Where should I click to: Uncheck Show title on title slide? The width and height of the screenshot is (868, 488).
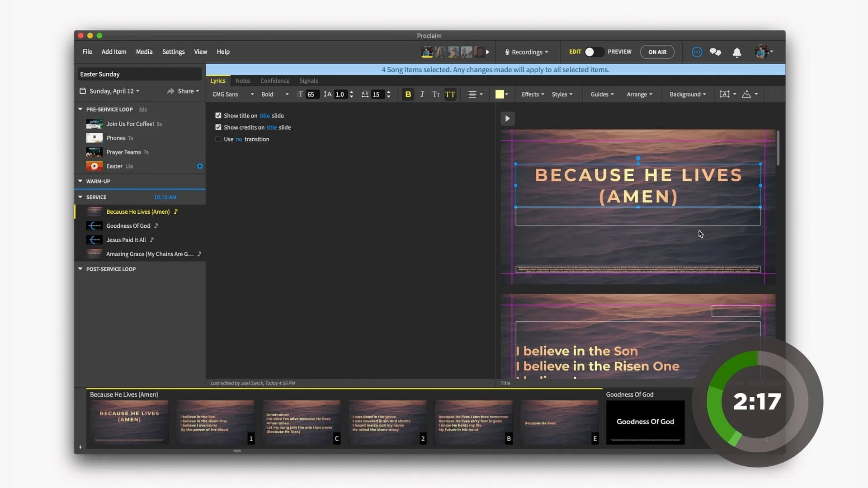[x=218, y=116]
